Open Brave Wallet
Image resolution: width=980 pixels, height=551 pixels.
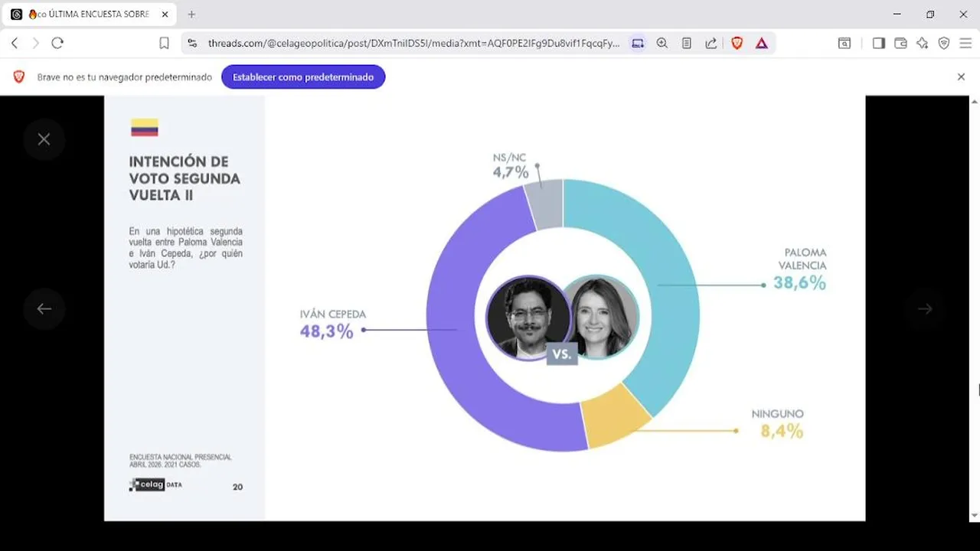(x=901, y=44)
